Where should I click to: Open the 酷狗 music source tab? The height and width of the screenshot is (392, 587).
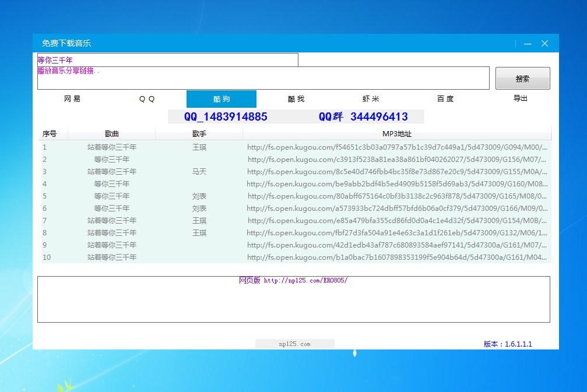tap(222, 99)
